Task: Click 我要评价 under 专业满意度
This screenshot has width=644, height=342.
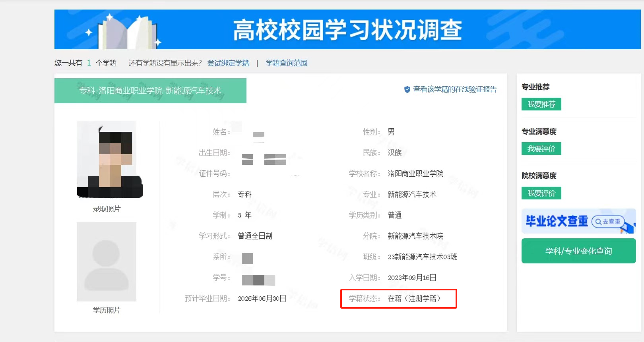Action: [541, 149]
